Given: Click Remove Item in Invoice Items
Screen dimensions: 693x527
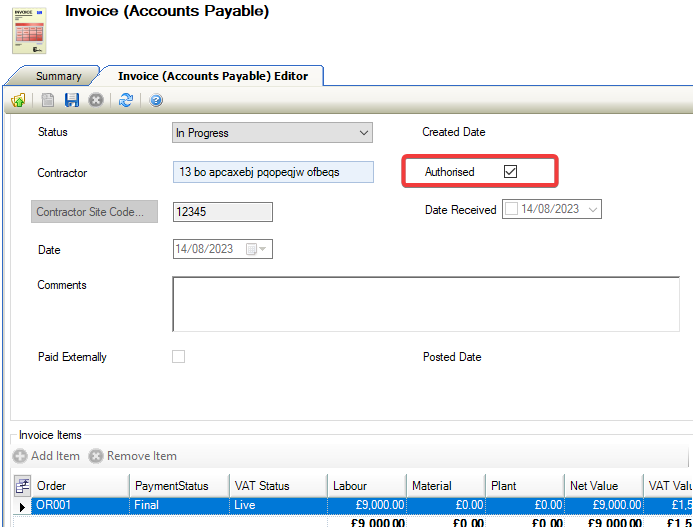Looking at the screenshot, I should (x=133, y=456).
